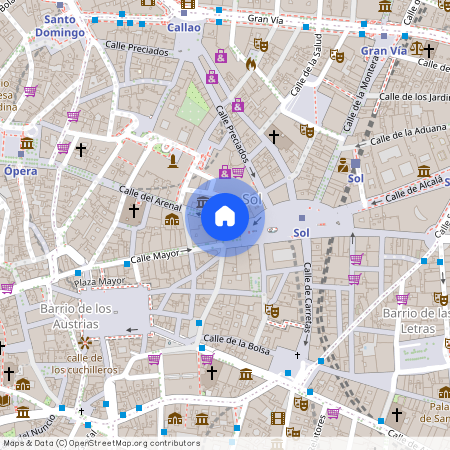The width and height of the screenshot is (450, 450).
Task: Select the Callao metro station square marker
Action: (184, 13)
